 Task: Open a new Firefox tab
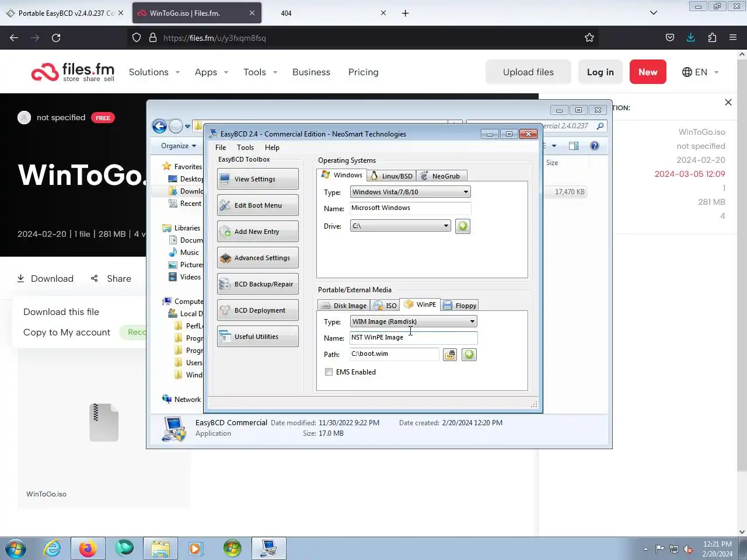click(406, 13)
